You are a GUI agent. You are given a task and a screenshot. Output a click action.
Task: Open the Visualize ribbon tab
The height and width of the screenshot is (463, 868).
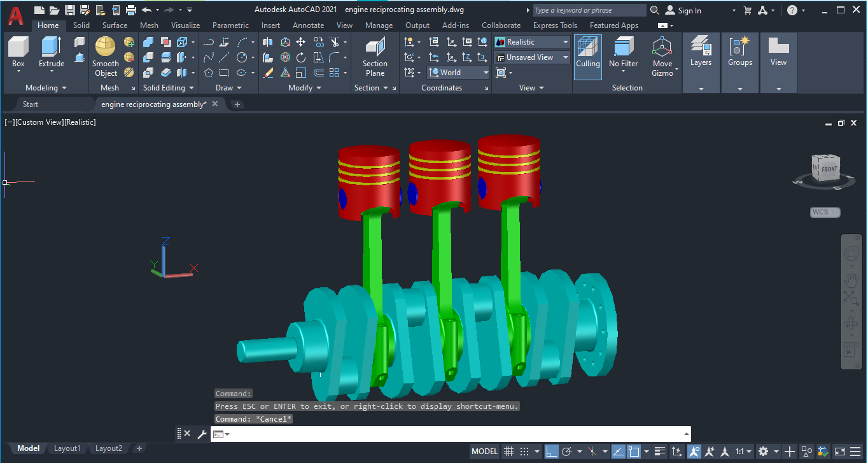click(x=185, y=25)
